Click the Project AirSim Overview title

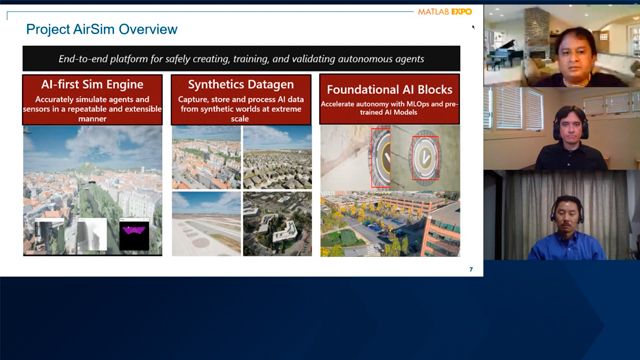pos(102,29)
